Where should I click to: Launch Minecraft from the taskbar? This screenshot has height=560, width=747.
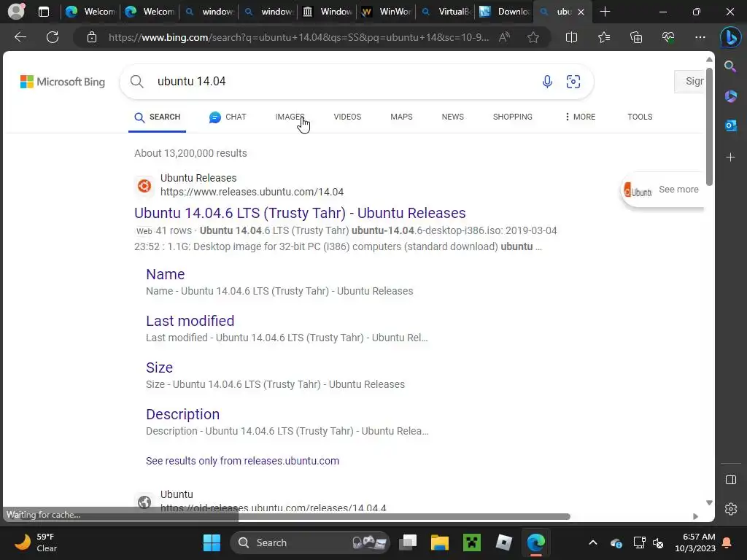(472, 542)
